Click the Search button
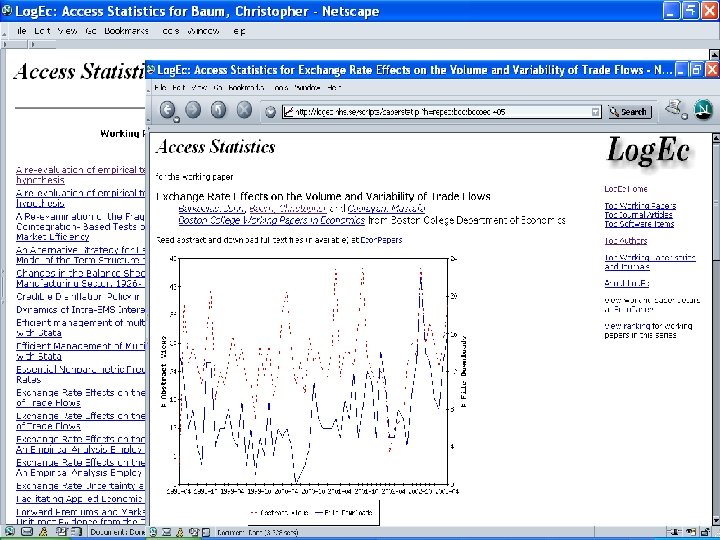Image resolution: width=720 pixels, height=540 pixels. coord(630,112)
